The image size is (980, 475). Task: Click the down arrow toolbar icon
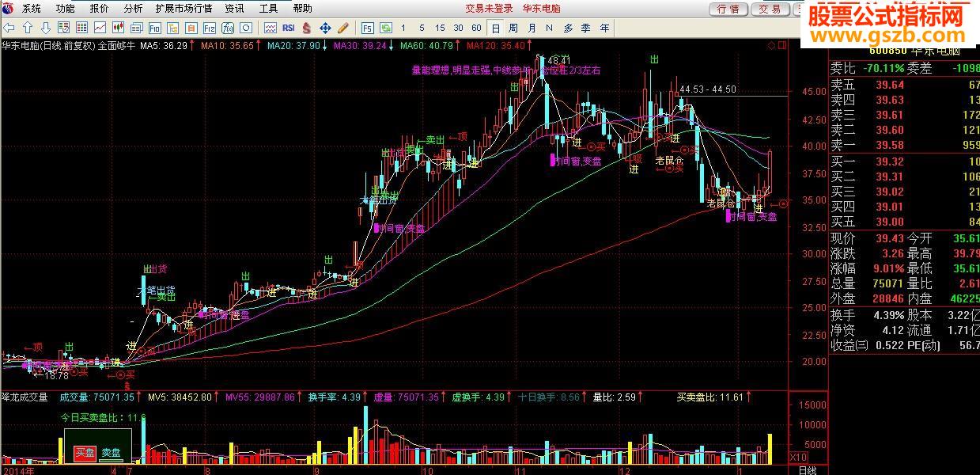[46, 28]
